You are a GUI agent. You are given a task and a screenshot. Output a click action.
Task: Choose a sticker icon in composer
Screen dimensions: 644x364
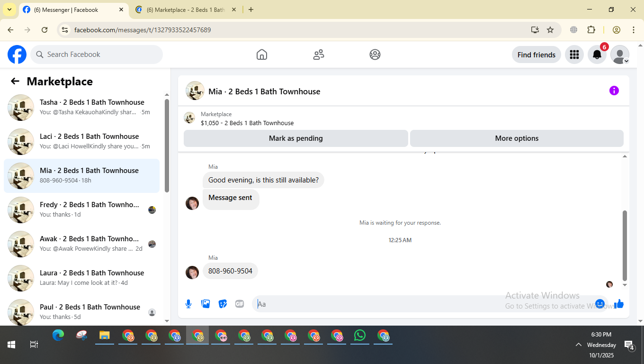[223, 304]
